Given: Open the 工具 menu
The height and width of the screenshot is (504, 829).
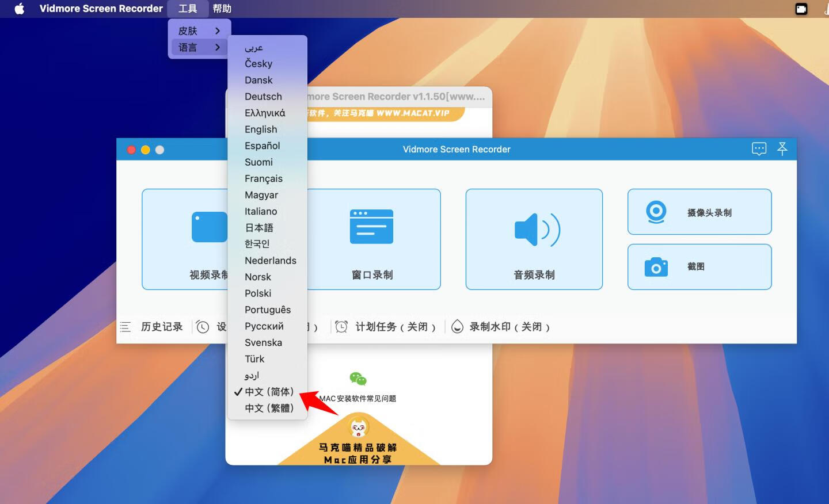Looking at the screenshot, I should [x=188, y=9].
